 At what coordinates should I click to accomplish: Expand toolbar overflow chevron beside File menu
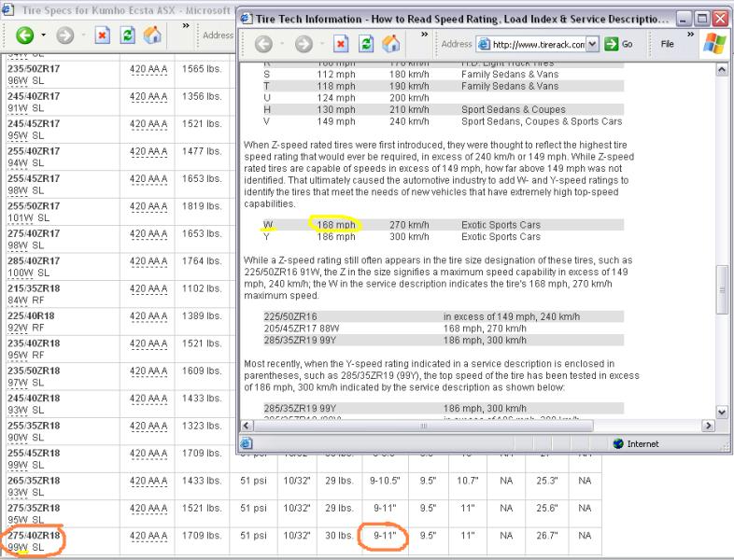pyautogui.click(x=691, y=35)
